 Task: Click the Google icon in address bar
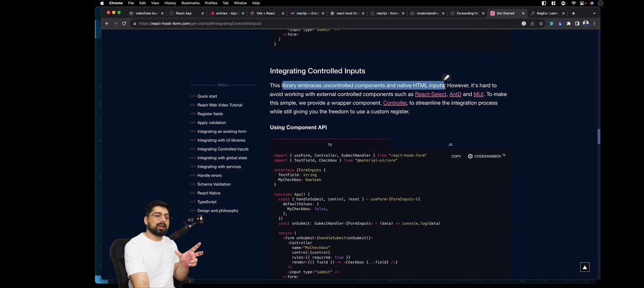524,24
